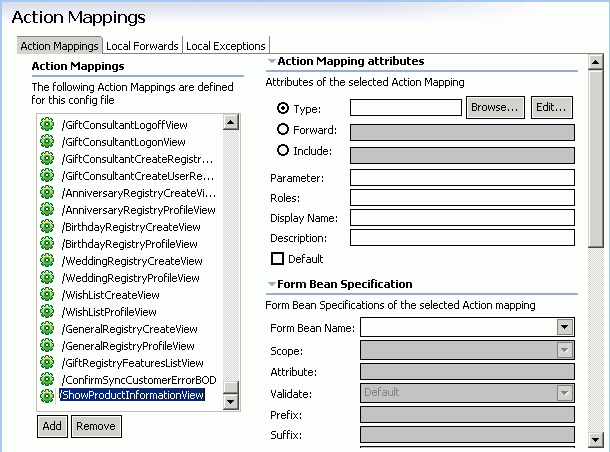
Task: Click the icon next to /WishListCreateView
Action: tap(46, 295)
